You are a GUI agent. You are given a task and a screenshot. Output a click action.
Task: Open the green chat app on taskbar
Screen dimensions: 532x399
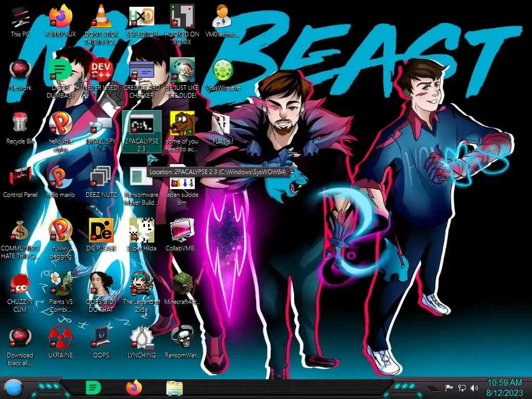coord(94,388)
